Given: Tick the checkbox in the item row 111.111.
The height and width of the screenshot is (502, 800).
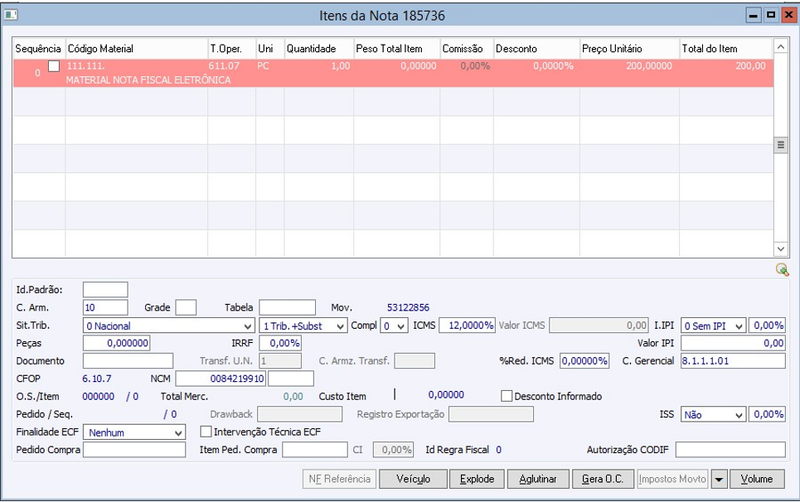Looking at the screenshot, I should click(x=54, y=66).
